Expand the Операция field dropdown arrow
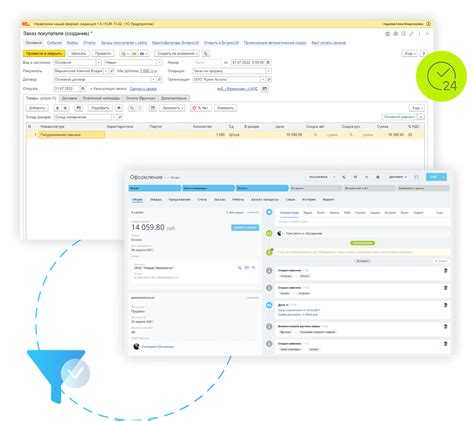Image resolution: width=474 pixels, height=421 pixels. click(268, 71)
